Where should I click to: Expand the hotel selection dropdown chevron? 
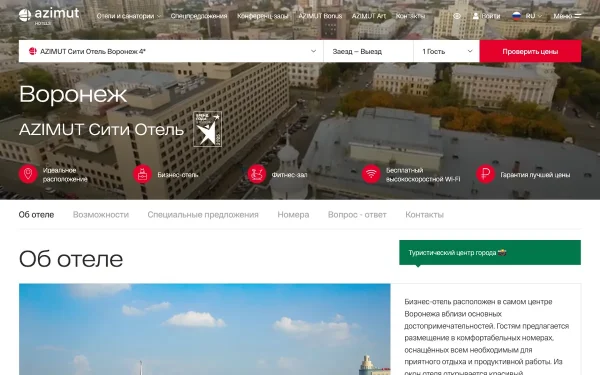[x=313, y=51]
